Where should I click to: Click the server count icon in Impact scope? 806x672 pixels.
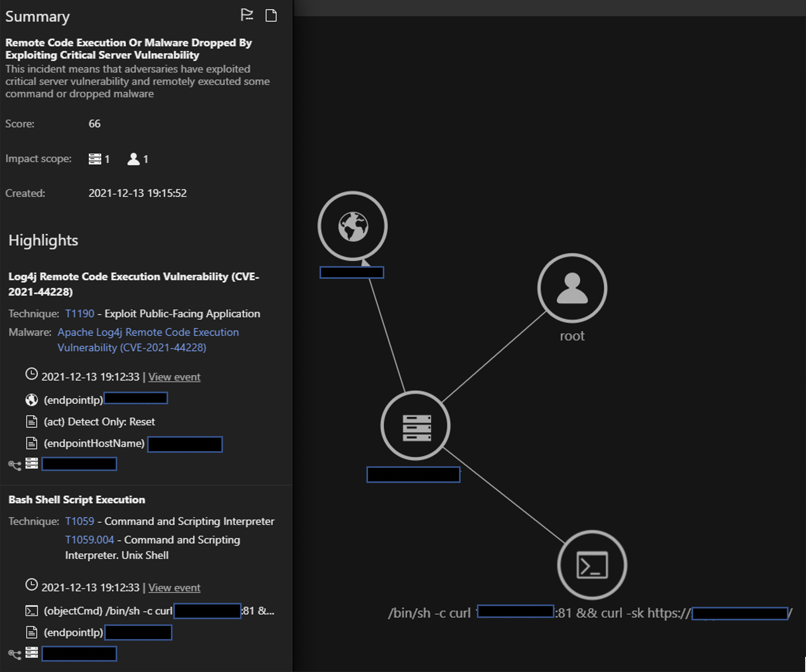tap(95, 159)
